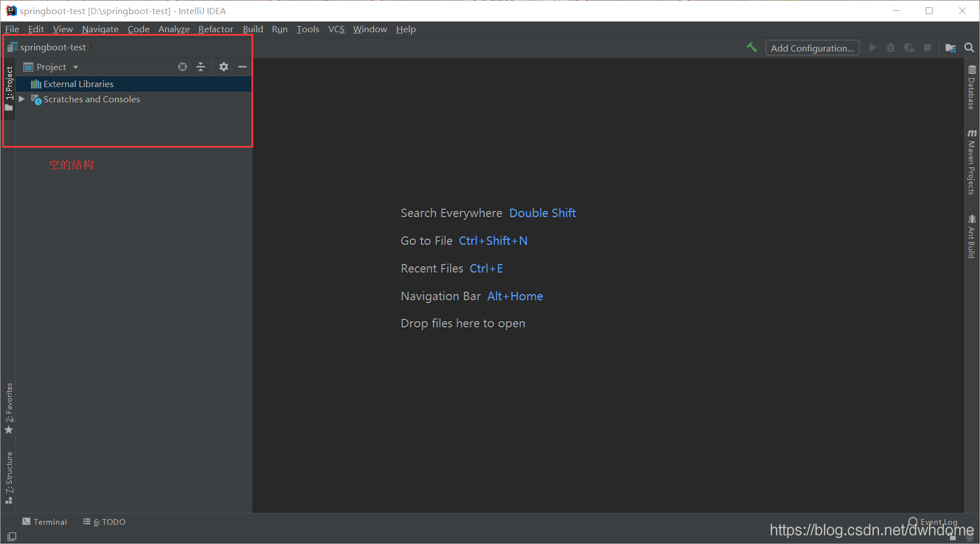Click the External Libraries bars icon
The width and height of the screenshot is (980, 544).
tap(36, 84)
